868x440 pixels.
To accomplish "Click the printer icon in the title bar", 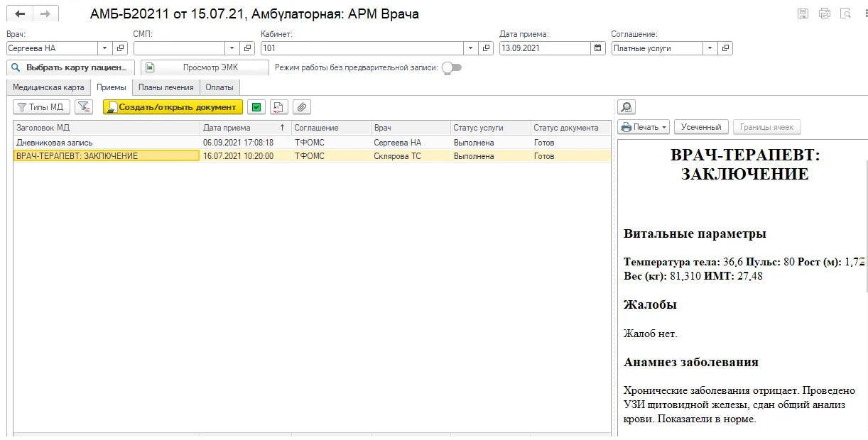I will [x=825, y=13].
